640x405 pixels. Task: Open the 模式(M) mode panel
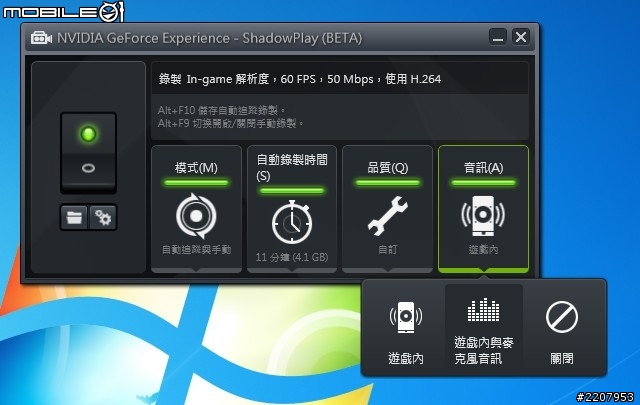tap(196, 209)
